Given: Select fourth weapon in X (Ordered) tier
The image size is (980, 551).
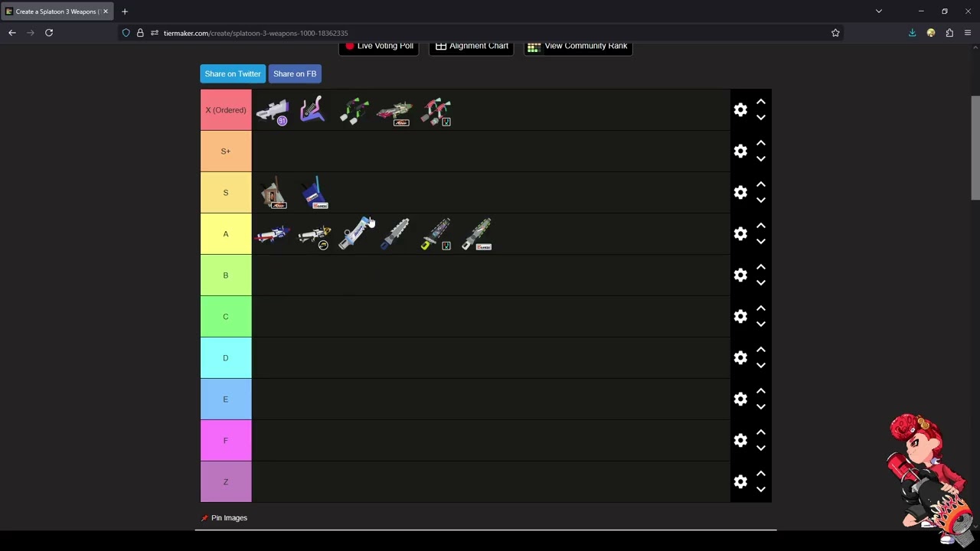Looking at the screenshot, I should pyautogui.click(x=395, y=112).
